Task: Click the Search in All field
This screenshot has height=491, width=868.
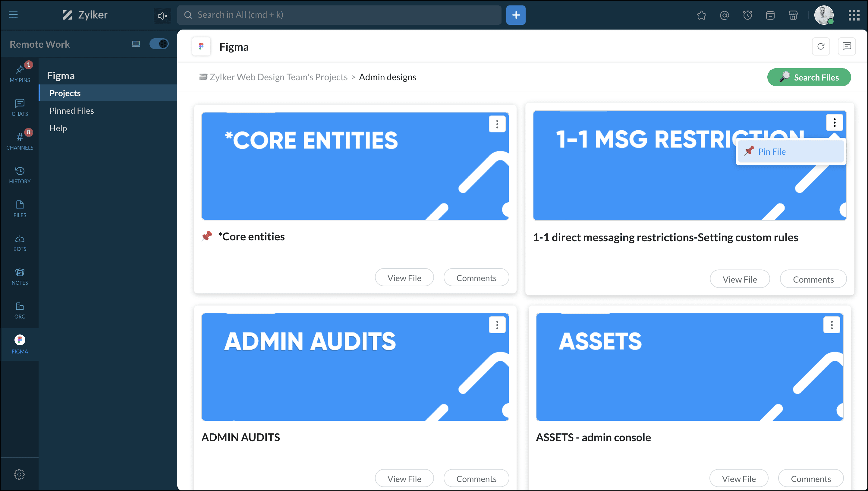Action: tap(340, 15)
